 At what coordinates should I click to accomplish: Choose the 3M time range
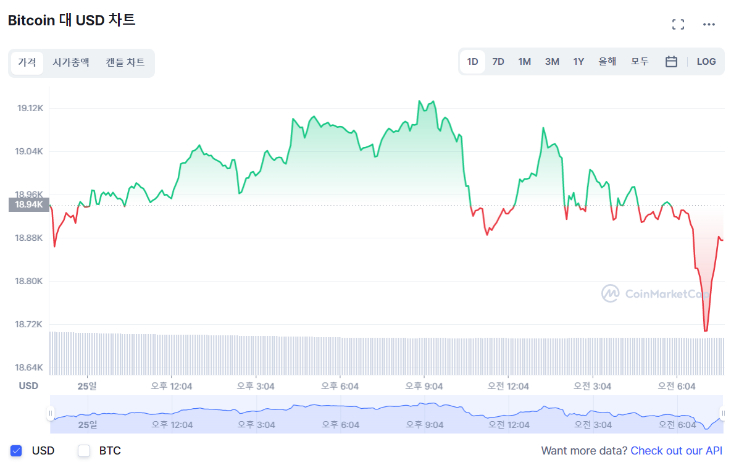(x=552, y=62)
